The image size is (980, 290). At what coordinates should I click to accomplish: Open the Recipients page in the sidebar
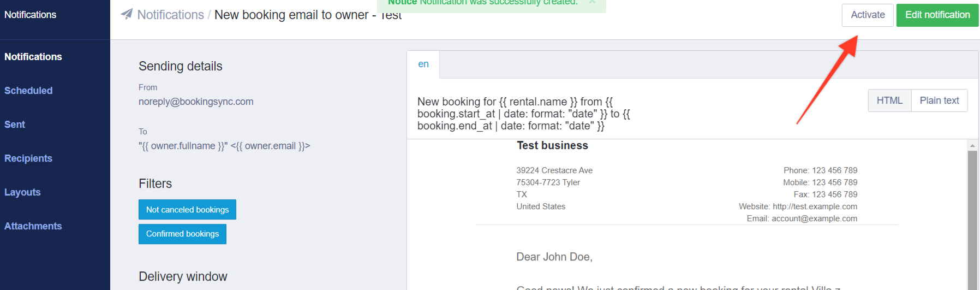28,158
